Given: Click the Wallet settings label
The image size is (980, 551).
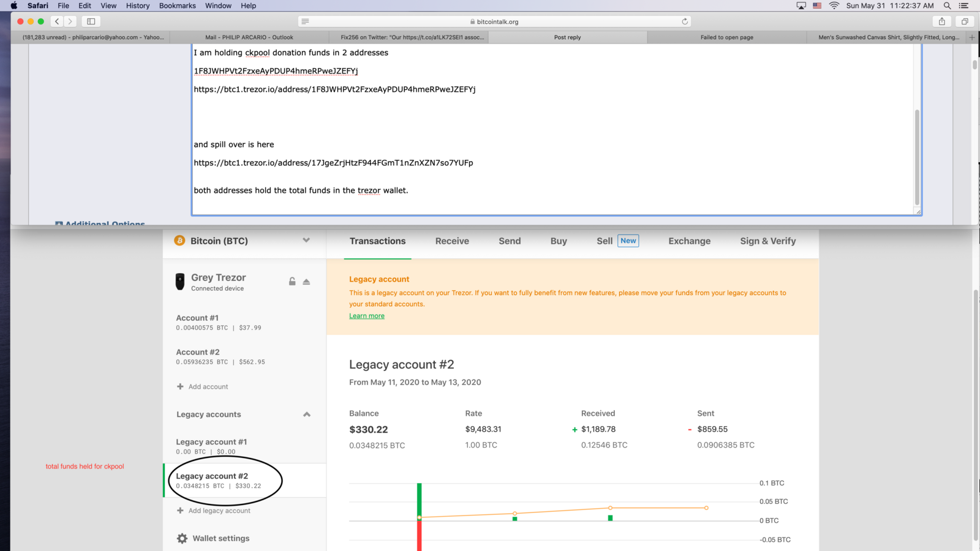Looking at the screenshot, I should [221, 538].
